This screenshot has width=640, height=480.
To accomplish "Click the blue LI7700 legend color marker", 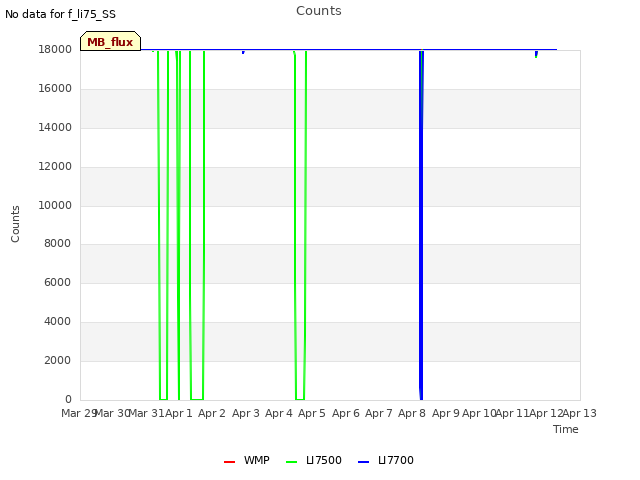I will (363, 462).
